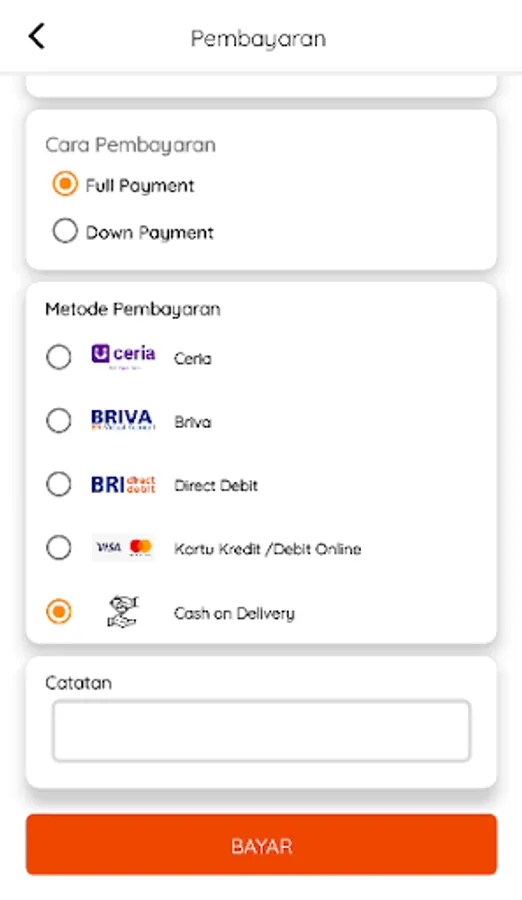Click the Direct Debit label text

pyautogui.click(x=216, y=486)
